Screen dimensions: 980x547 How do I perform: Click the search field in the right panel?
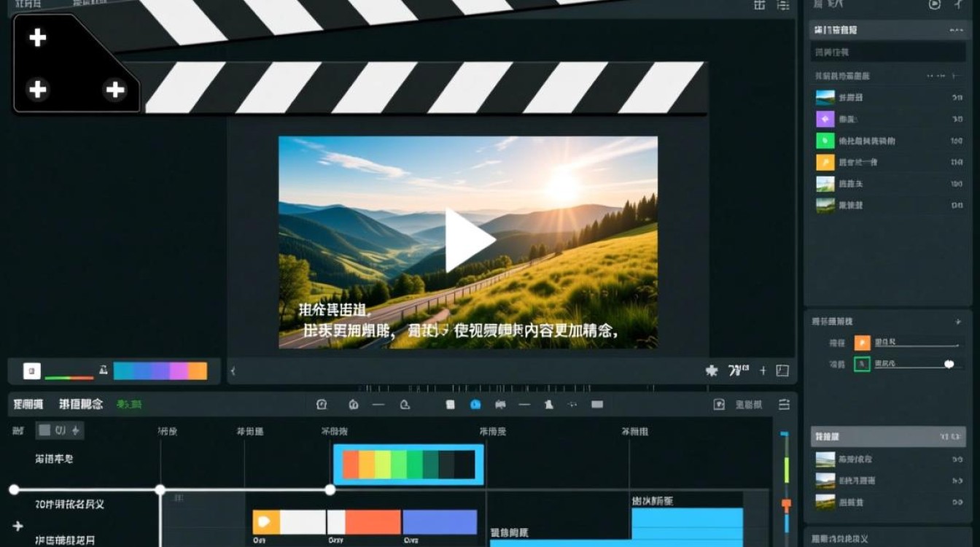pyautogui.click(x=888, y=53)
